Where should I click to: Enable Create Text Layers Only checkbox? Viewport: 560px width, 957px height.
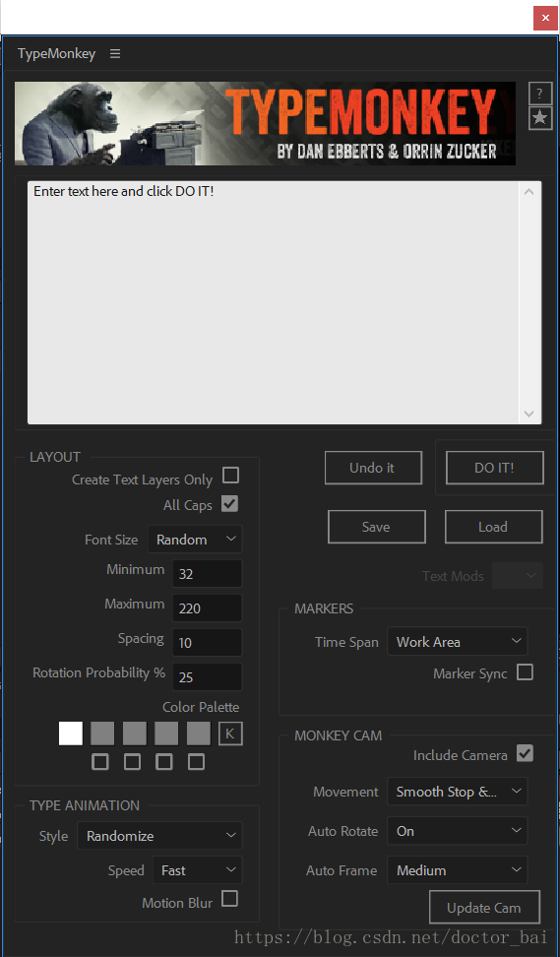pyautogui.click(x=230, y=476)
